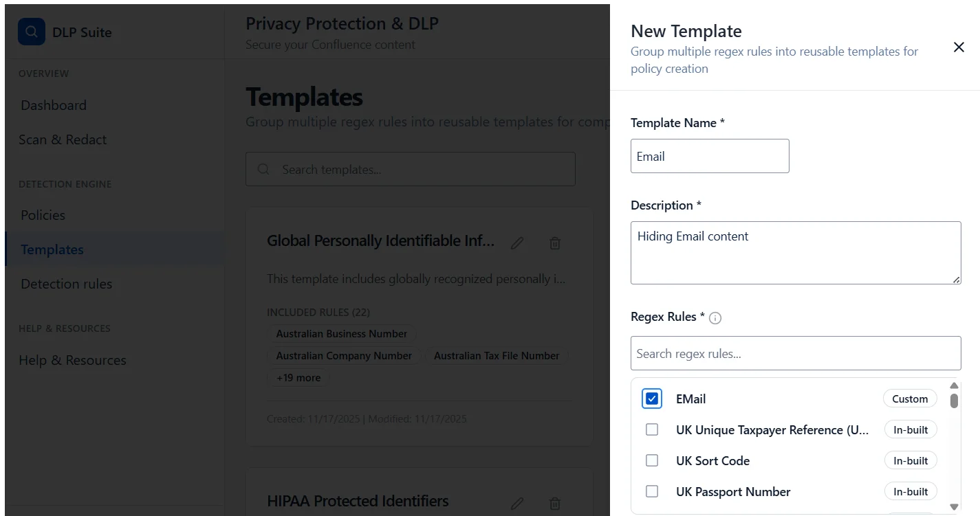Edit the HIPAA Protected Identifiers template
Viewport: 980px width, 516px height.
[517, 504]
